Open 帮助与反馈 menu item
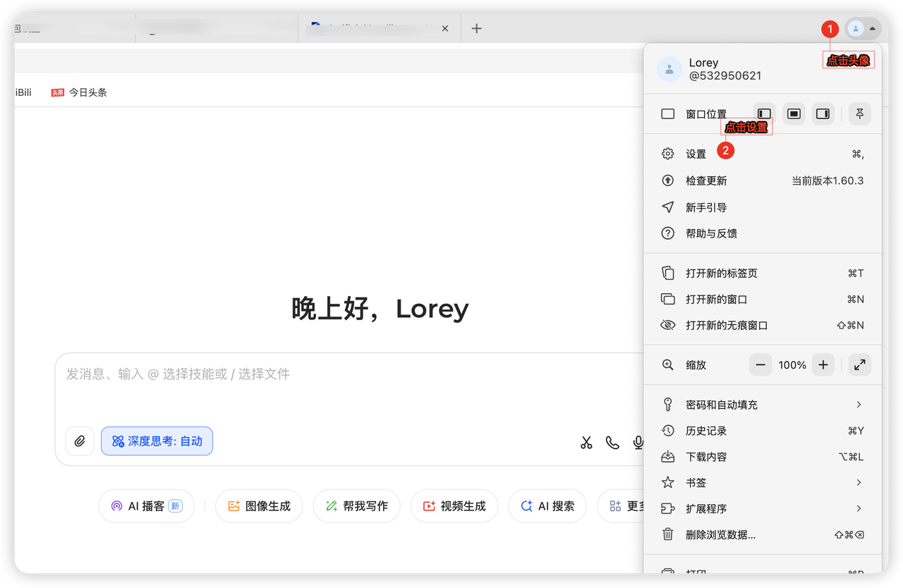Screen dimensions: 903x588 click(x=763, y=233)
